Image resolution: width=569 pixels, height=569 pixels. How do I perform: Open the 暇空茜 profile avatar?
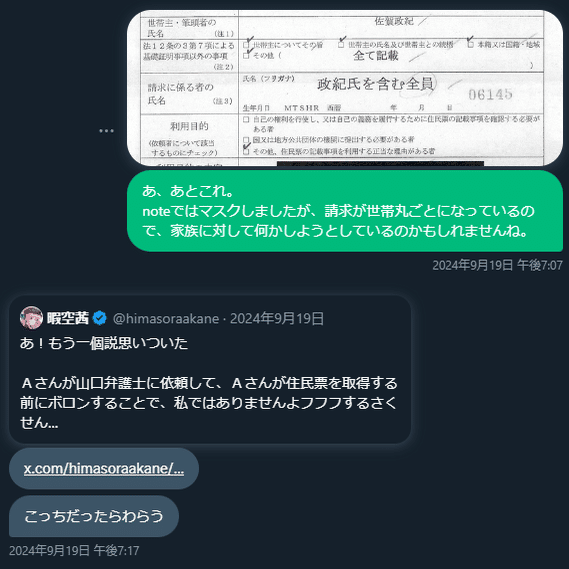tap(31, 318)
